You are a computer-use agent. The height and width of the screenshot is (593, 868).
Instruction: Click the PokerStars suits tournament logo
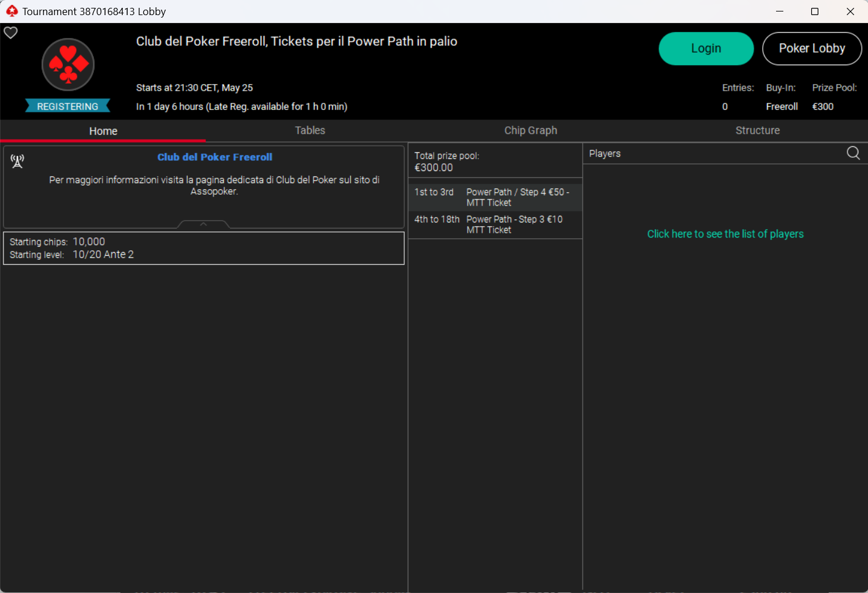[68, 65]
